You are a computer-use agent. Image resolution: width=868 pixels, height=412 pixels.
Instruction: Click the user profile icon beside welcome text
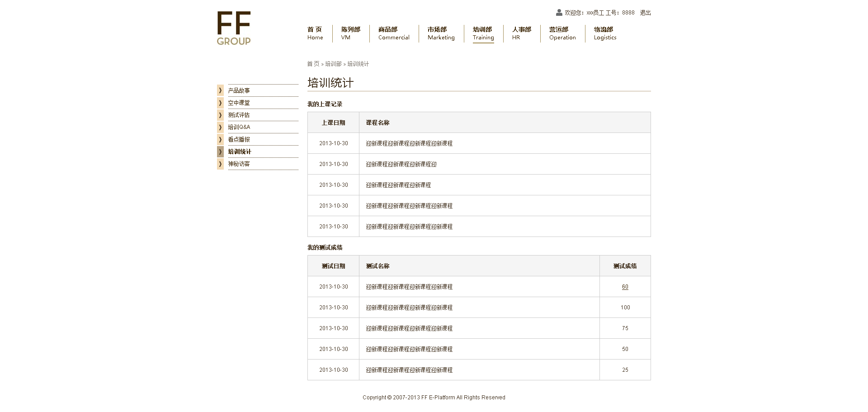point(559,13)
